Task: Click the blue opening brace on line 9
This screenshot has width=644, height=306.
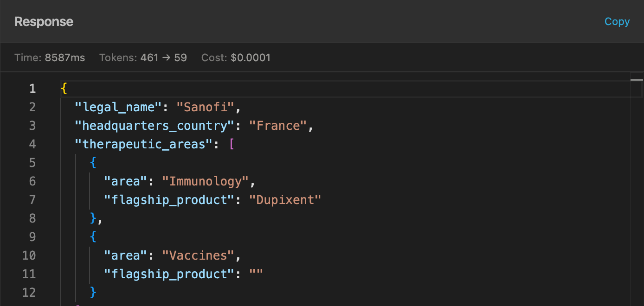Action: pyautogui.click(x=93, y=237)
